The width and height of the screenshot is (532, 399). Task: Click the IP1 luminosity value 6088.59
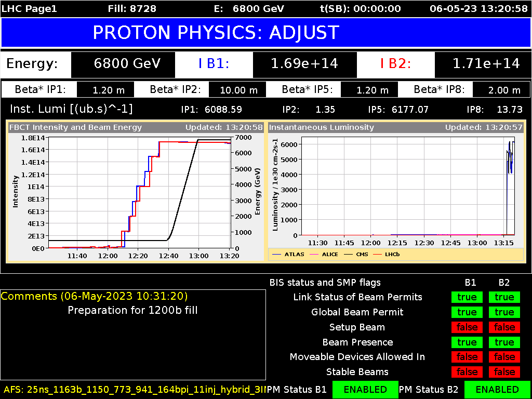(223, 110)
